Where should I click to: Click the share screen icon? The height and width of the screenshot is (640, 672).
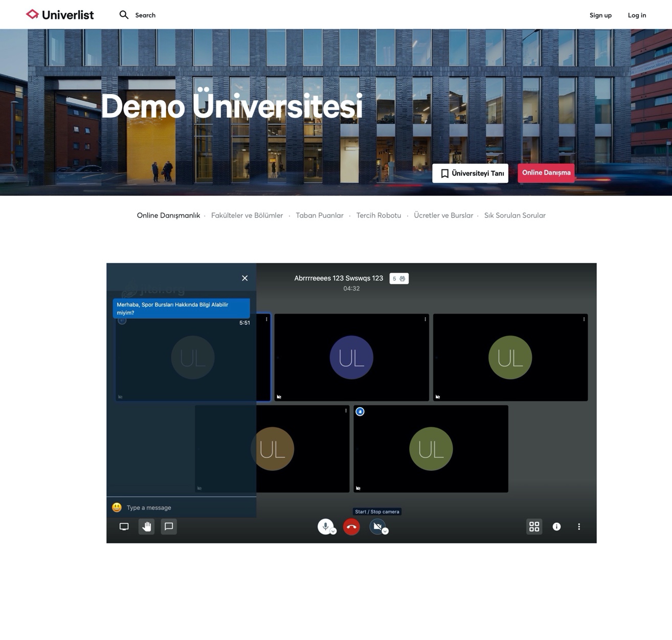[124, 526]
